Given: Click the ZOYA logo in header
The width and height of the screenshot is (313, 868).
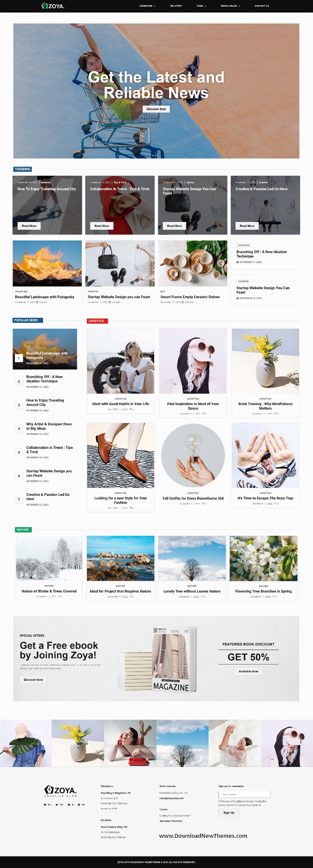Looking at the screenshot, I should click(x=52, y=6).
